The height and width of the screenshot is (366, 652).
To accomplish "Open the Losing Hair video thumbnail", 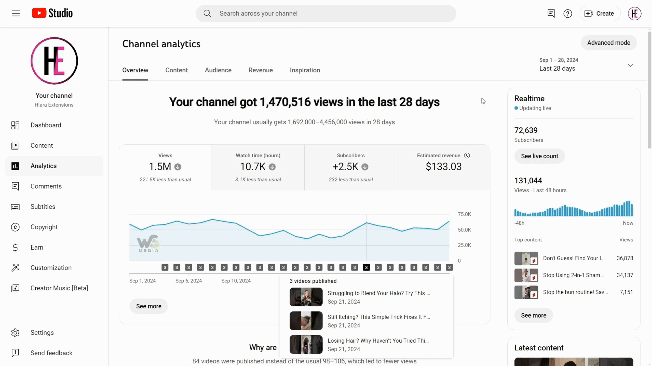I will tap(306, 344).
